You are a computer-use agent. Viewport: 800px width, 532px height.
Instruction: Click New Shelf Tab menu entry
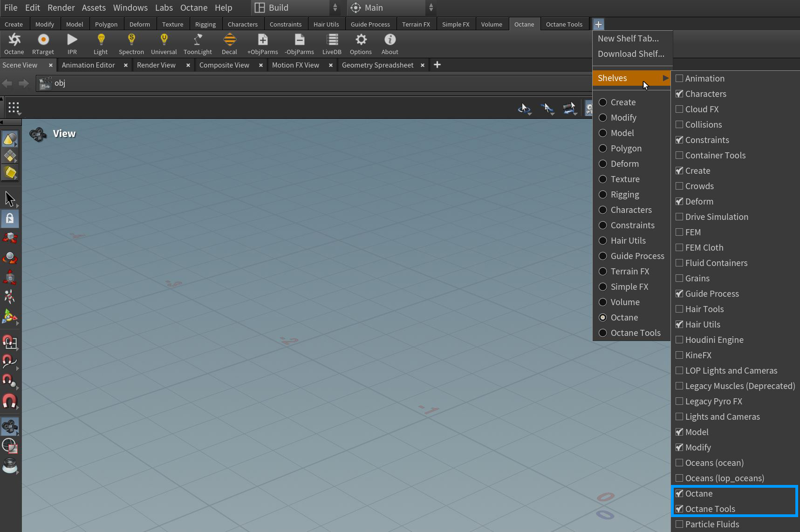pos(628,39)
